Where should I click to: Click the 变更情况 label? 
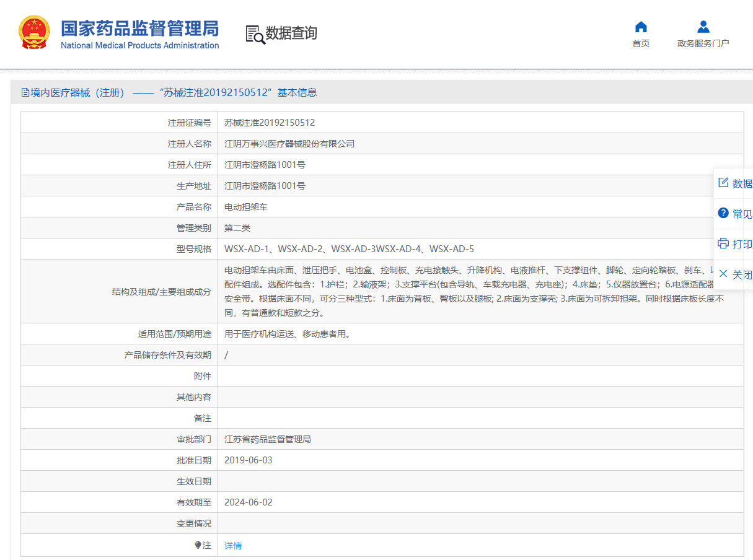[x=194, y=523]
